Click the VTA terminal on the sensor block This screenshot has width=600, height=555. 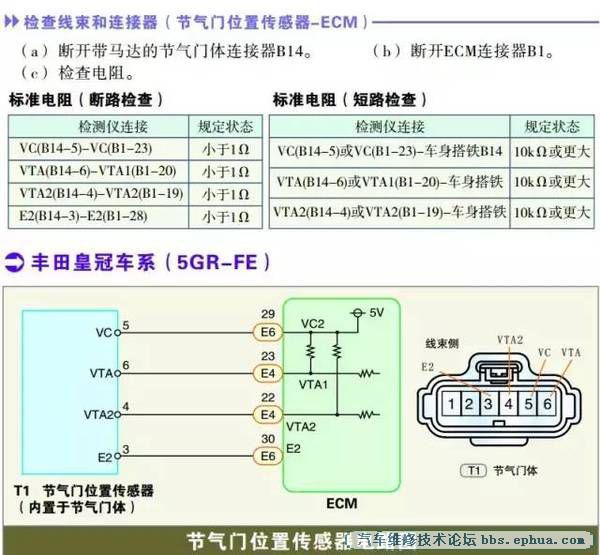(x=117, y=374)
